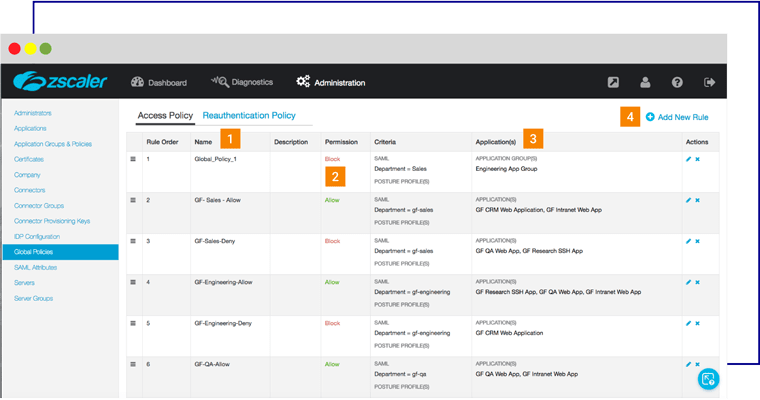760x400 pixels.
Task: Open Connector Provisioning Keys in sidebar
Action: (x=52, y=220)
